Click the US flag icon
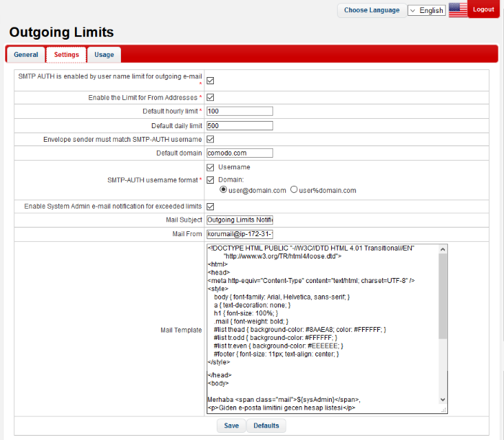 pos(458,10)
